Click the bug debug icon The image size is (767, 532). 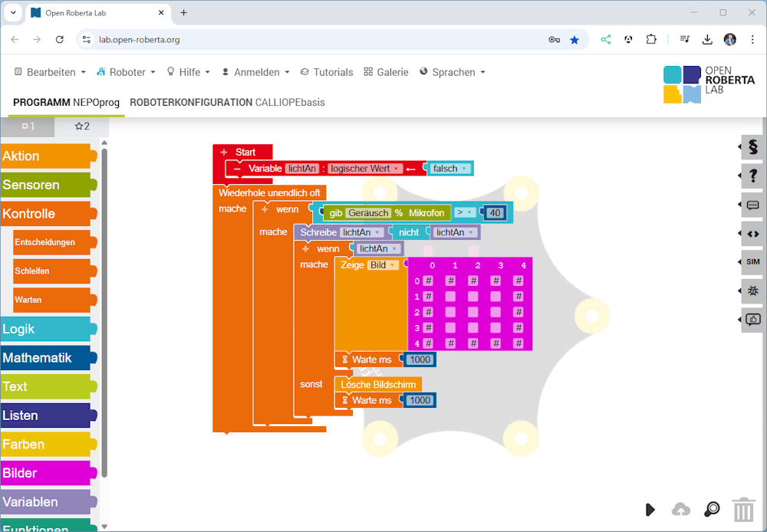pyautogui.click(x=752, y=291)
